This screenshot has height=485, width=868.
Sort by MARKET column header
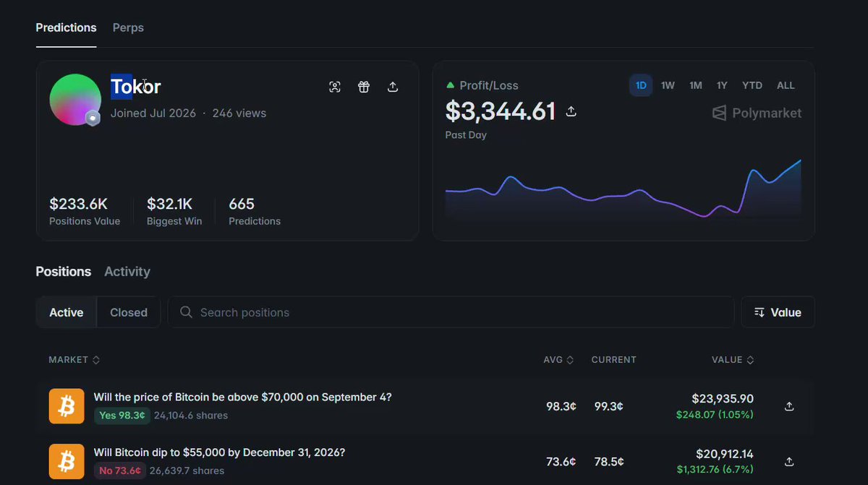click(x=75, y=359)
